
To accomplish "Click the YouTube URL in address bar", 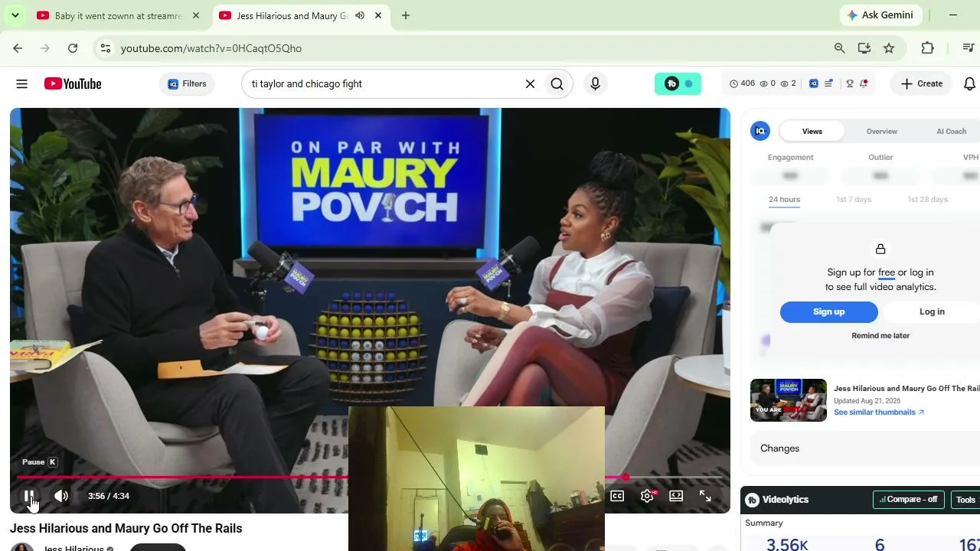I will 211,48.
